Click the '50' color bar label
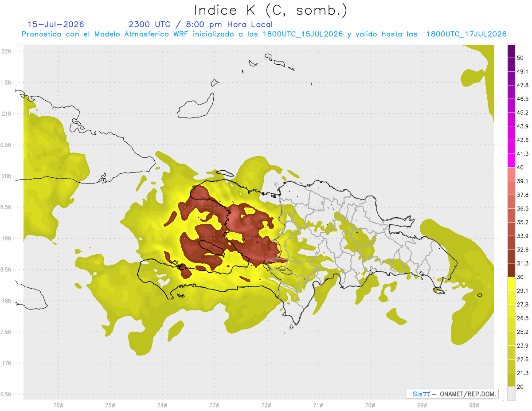Viewport: 532px width, 411px height. click(x=520, y=58)
